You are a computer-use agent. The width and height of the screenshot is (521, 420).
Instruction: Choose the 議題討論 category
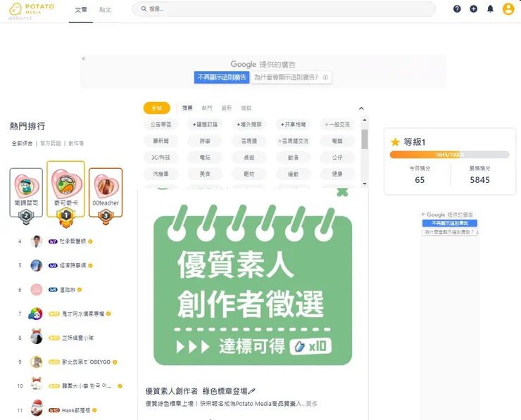[205, 125]
